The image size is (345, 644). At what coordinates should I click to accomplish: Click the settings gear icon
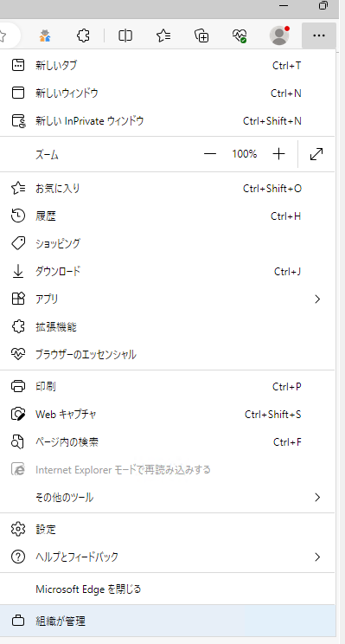coord(18,529)
